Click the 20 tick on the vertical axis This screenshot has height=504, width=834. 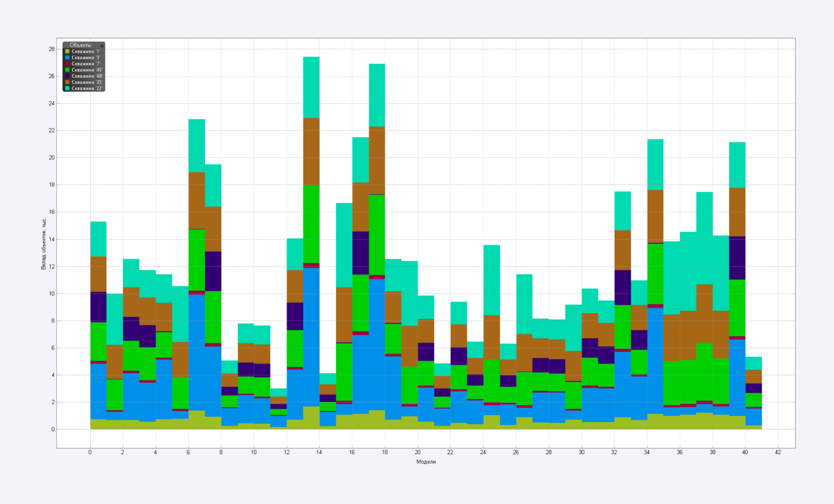click(x=51, y=158)
